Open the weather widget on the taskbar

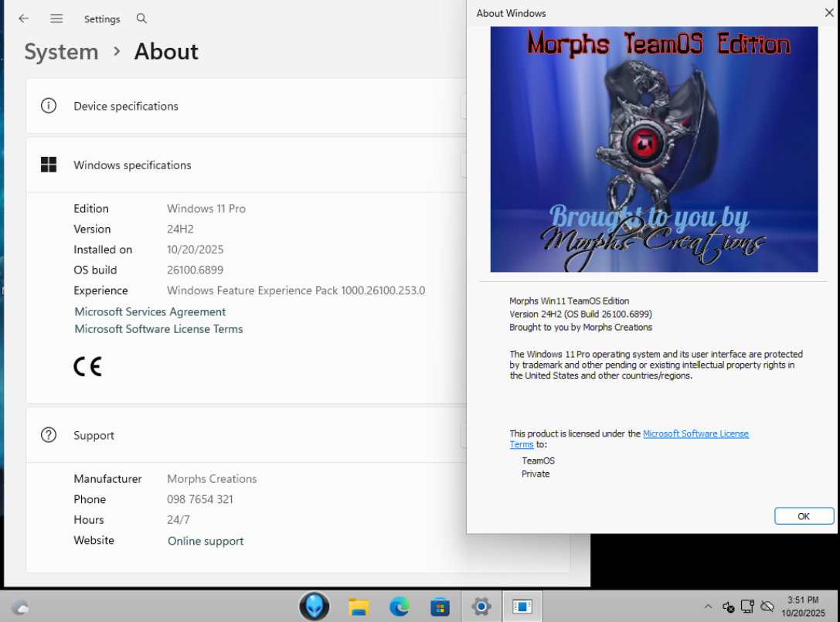(x=20, y=607)
